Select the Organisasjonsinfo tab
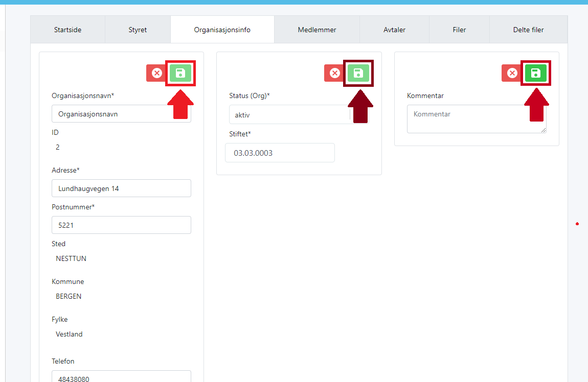 click(x=222, y=30)
